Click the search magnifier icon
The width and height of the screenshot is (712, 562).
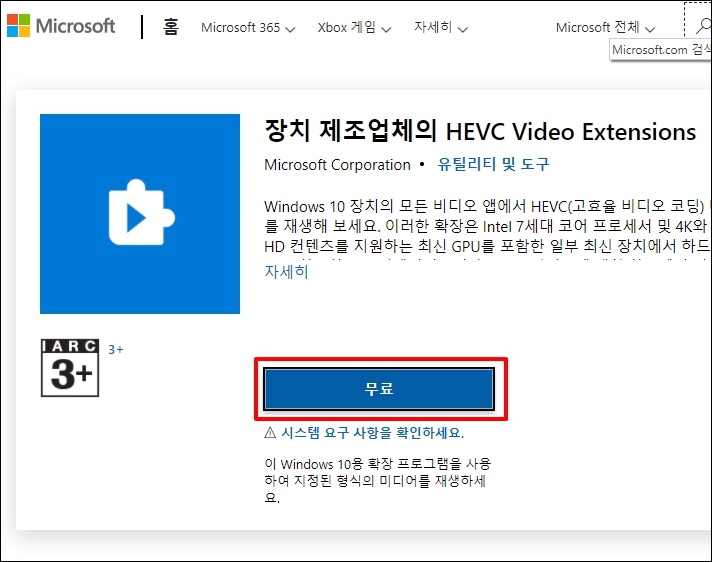point(703,26)
